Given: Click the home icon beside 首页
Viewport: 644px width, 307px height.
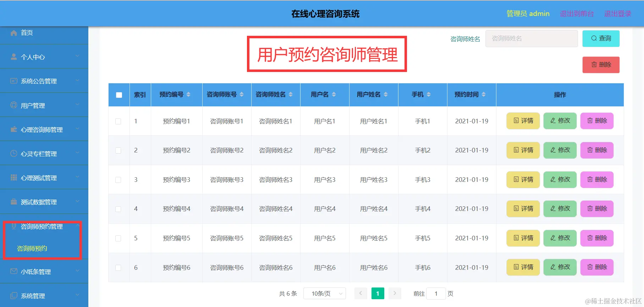Looking at the screenshot, I should [14, 33].
